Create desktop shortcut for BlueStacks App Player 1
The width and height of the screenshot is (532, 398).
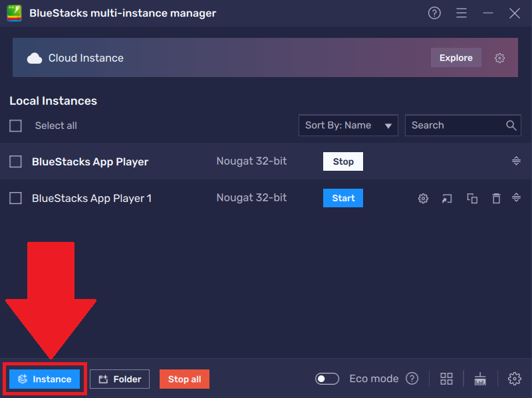[447, 198]
